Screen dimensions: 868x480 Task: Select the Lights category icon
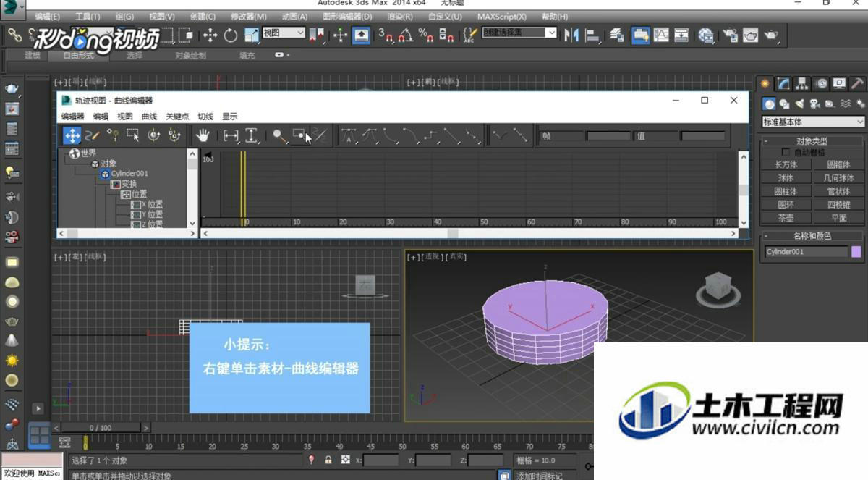(x=799, y=104)
